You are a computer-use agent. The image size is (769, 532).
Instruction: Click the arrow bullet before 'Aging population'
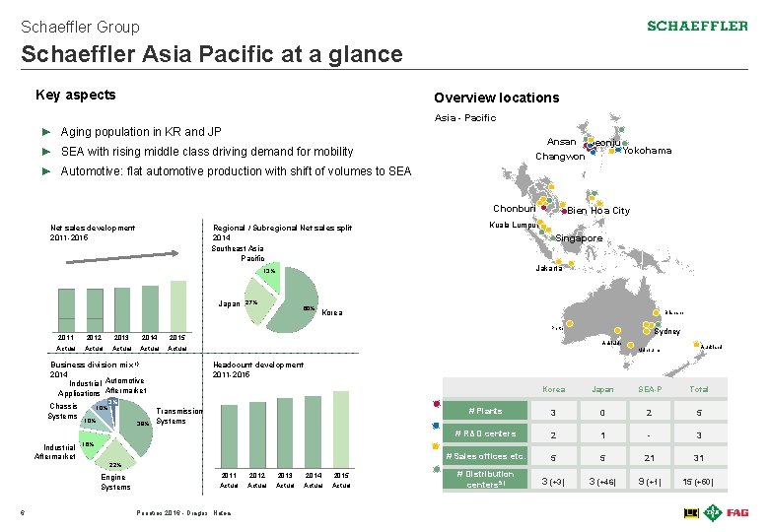pyautogui.click(x=46, y=132)
